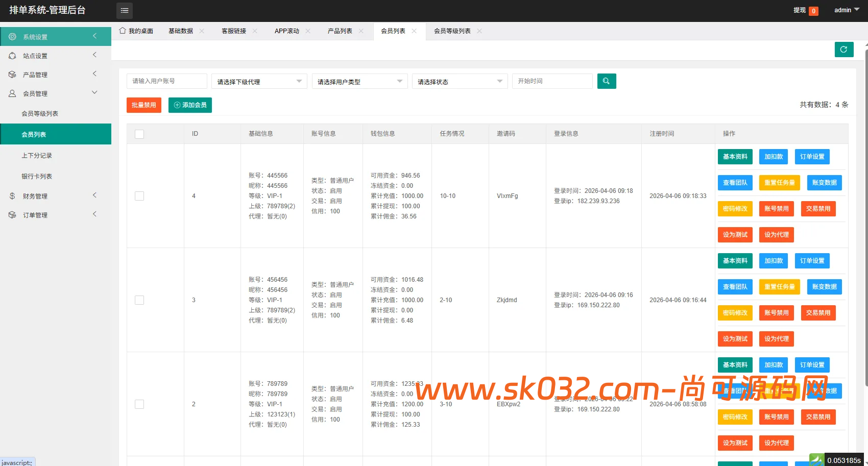Click the home icon on 我的桌面 tab
This screenshot has height=466, width=868.
[x=123, y=31]
